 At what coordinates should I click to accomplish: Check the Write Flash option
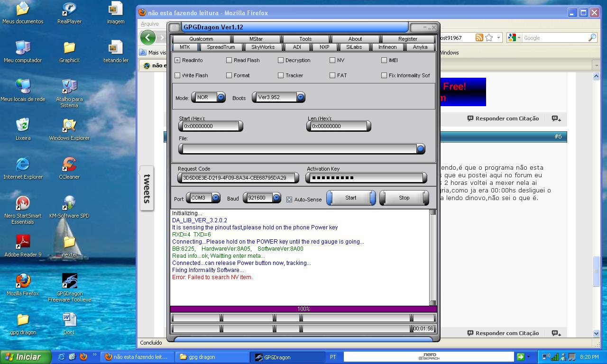coord(177,75)
